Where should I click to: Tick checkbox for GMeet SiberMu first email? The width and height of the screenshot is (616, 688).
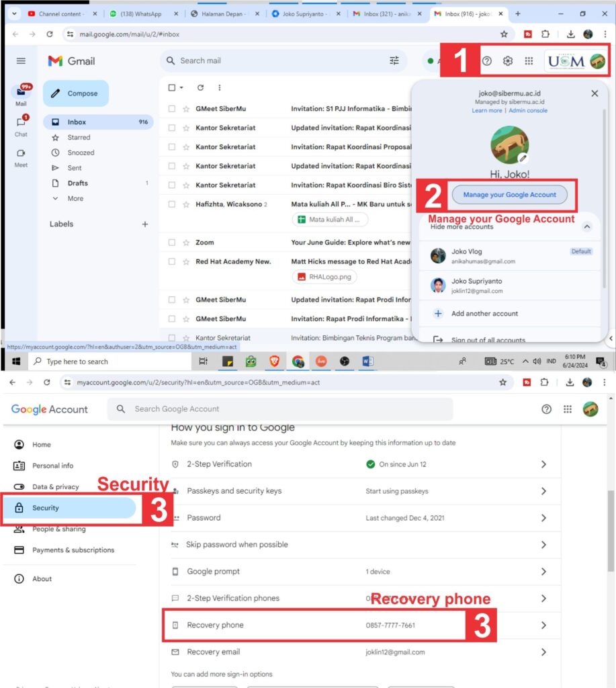[172, 109]
